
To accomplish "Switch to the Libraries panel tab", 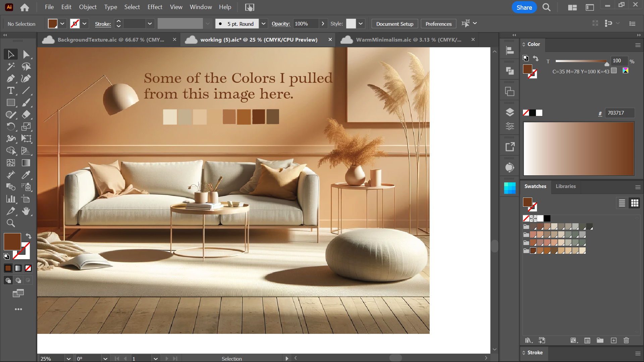I will 566,186.
